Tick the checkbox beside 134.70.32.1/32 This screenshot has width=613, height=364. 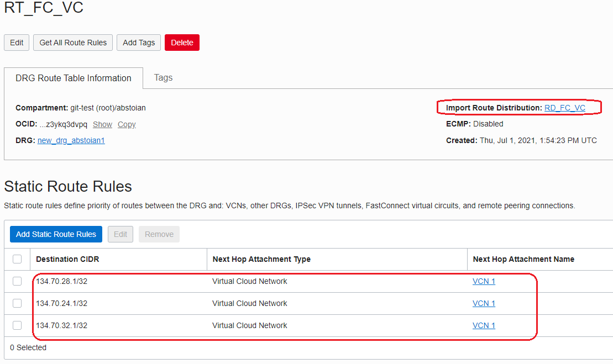(17, 325)
